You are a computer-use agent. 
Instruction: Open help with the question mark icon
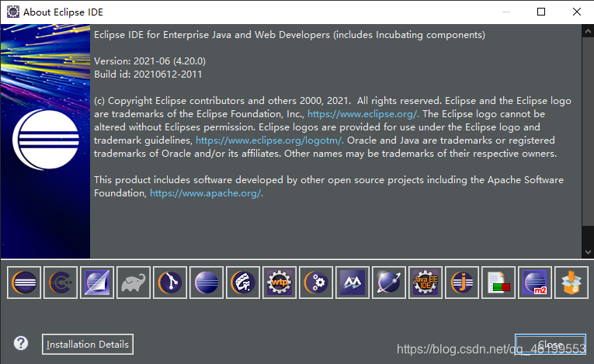pos(21,344)
